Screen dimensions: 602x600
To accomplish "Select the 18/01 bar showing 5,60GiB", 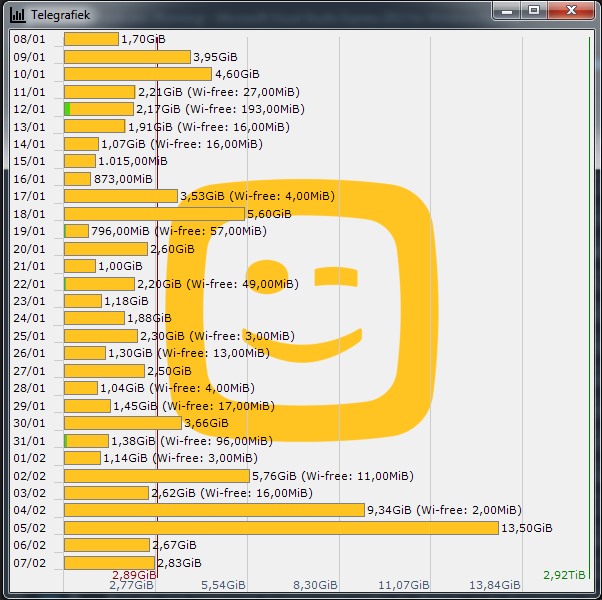I will pos(154,214).
